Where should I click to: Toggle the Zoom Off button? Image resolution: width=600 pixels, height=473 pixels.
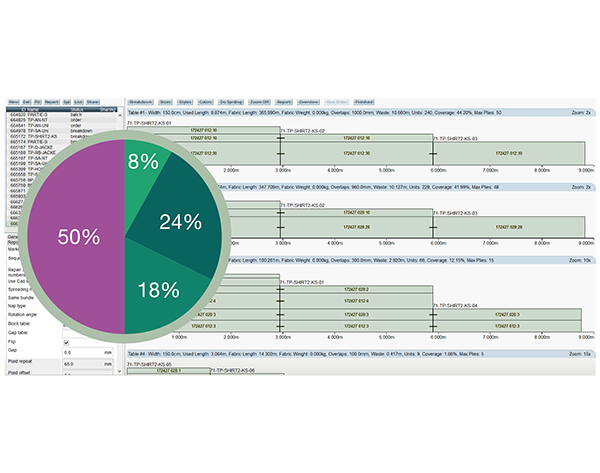[260, 102]
